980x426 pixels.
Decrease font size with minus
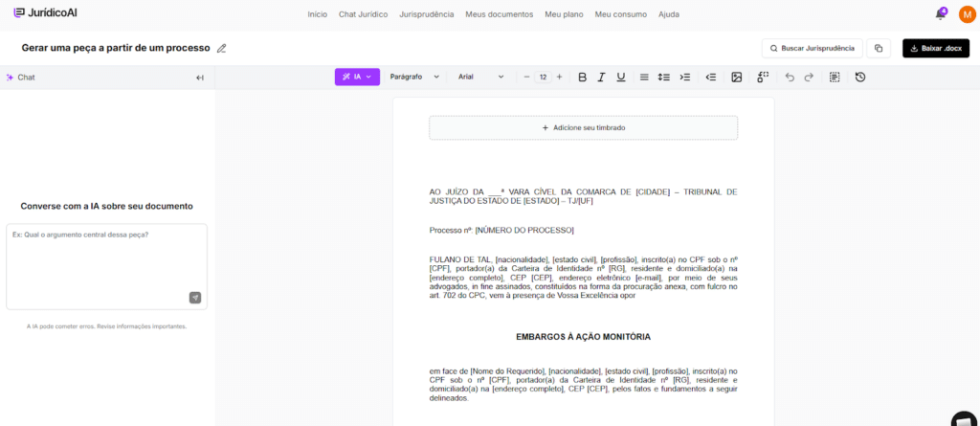527,77
